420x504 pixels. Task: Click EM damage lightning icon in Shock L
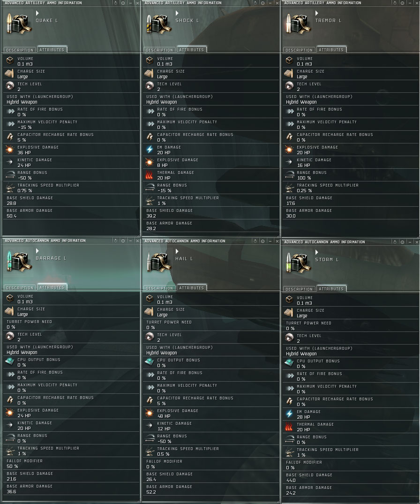[x=150, y=150]
